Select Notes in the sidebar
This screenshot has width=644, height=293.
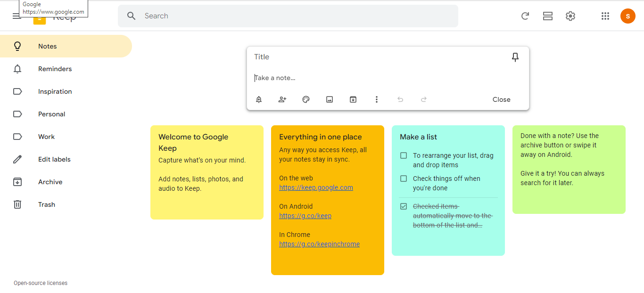(x=66, y=46)
